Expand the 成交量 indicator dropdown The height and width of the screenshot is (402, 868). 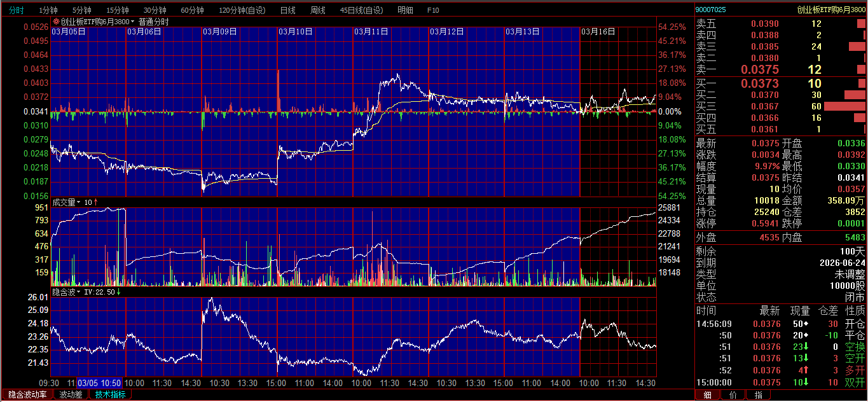79,202
